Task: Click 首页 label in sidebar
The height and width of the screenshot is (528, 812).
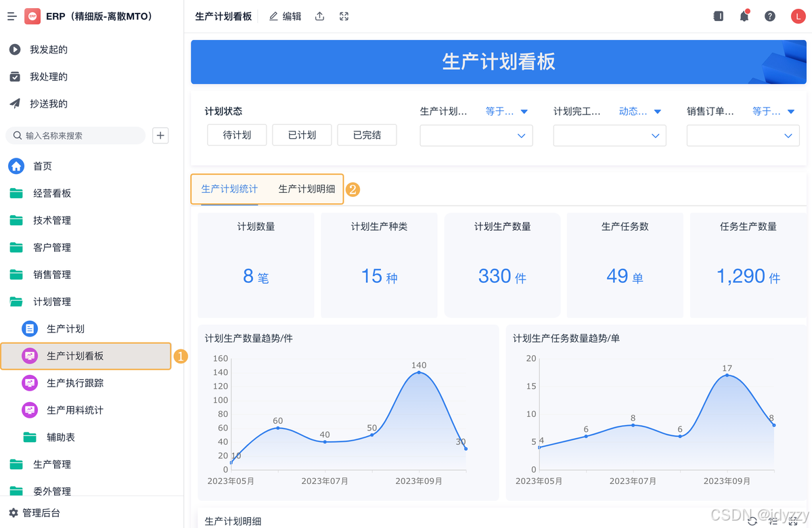Action: [43, 166]
